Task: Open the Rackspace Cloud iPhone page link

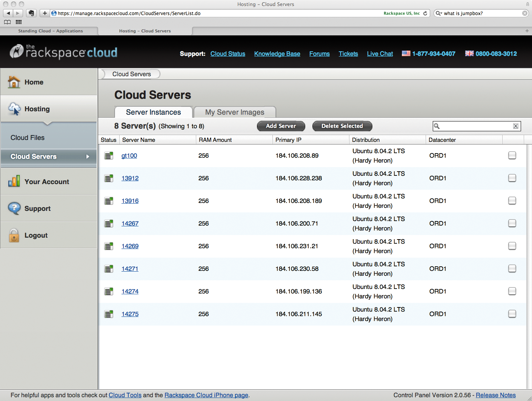Action: click(206, 395)
